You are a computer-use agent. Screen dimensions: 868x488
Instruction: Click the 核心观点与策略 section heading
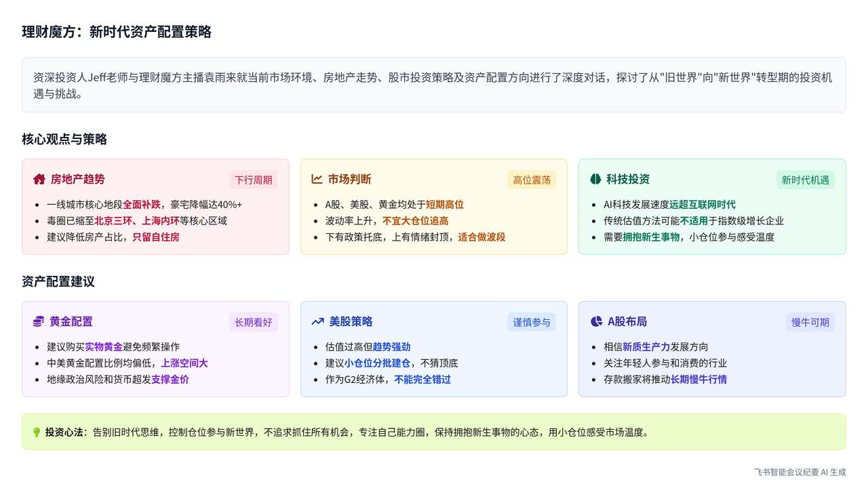(x=64, y=140)
